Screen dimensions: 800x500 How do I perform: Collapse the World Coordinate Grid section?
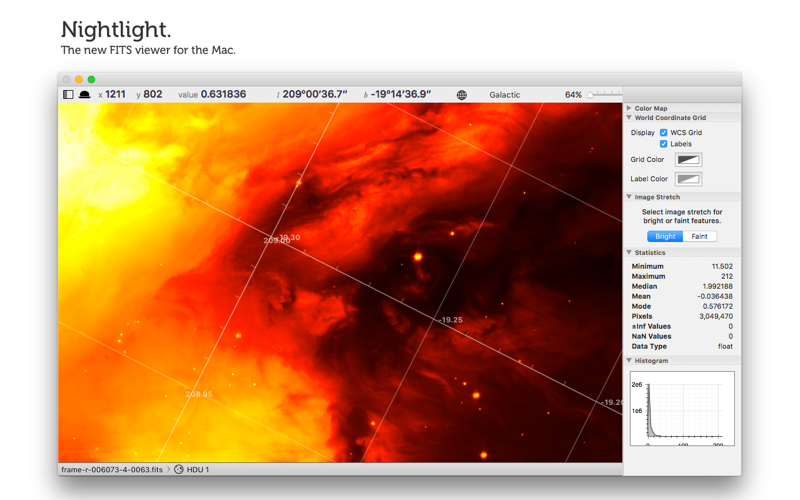[629, 117]
